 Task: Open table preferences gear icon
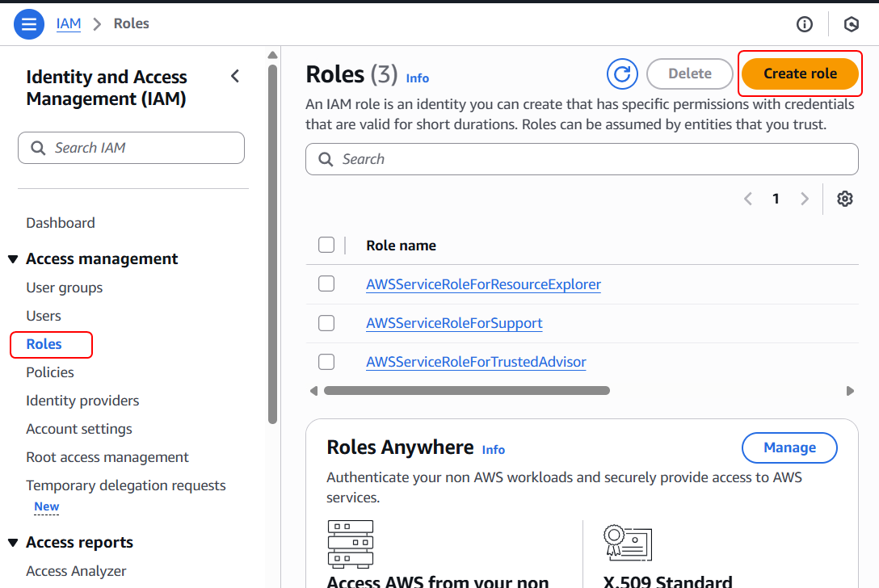click(845, 199)
